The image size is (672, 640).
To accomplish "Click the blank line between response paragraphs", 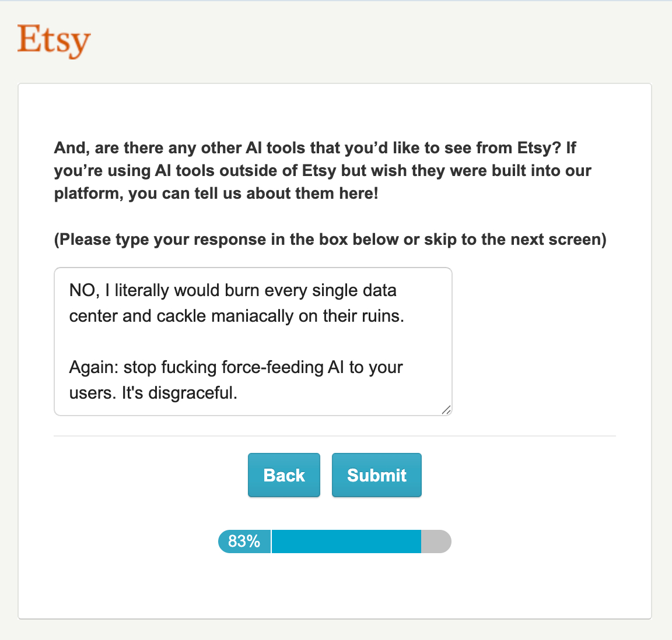I will [x=233, y=342].
